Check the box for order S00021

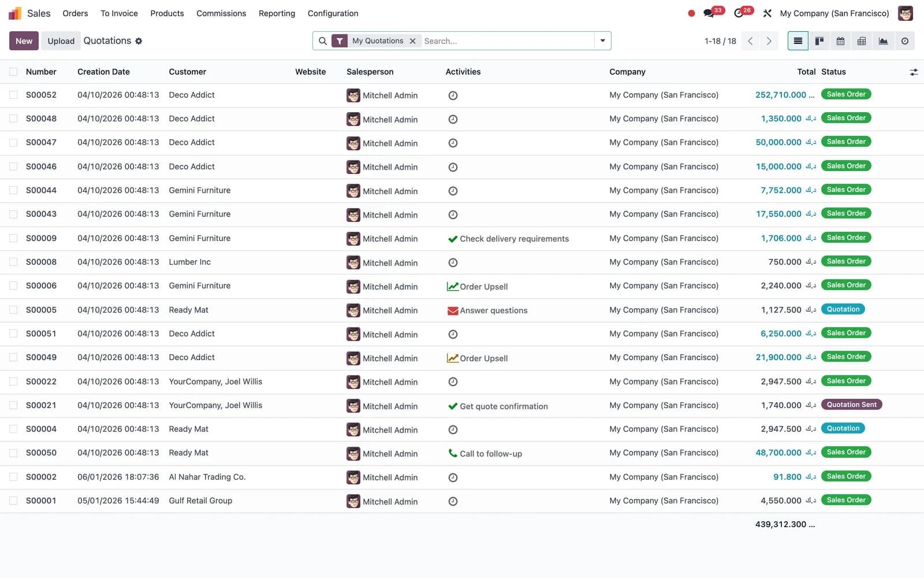pyautogui.click(x=13, y=405)
